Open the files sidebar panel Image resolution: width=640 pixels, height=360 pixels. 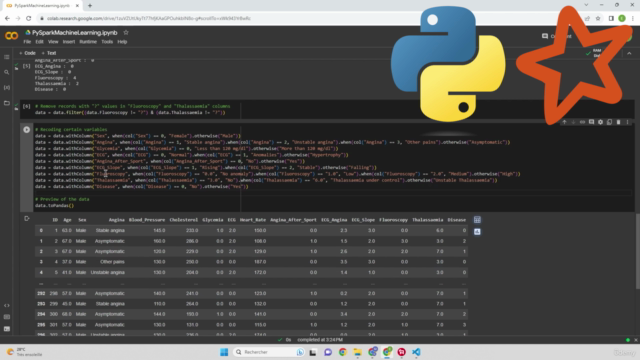coord(7,103)
